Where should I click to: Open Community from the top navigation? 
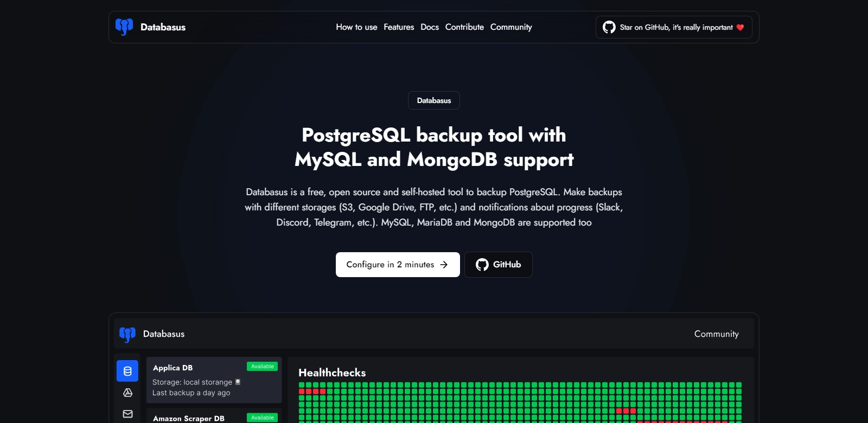click(511, 27)
